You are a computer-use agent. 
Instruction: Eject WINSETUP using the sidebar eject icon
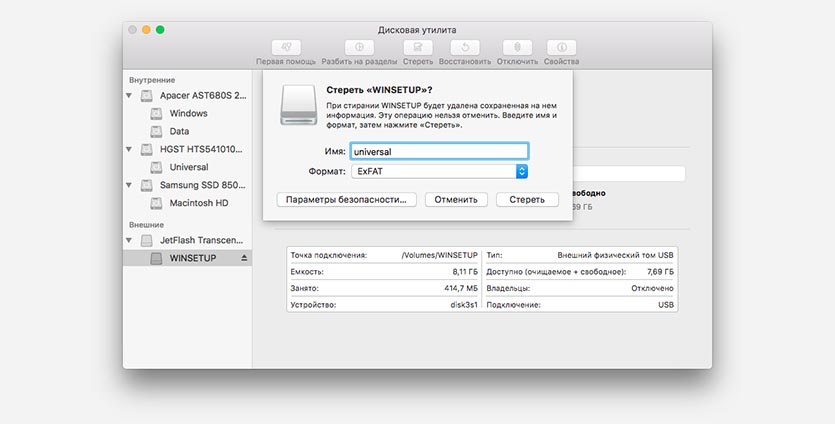[244, 258]
